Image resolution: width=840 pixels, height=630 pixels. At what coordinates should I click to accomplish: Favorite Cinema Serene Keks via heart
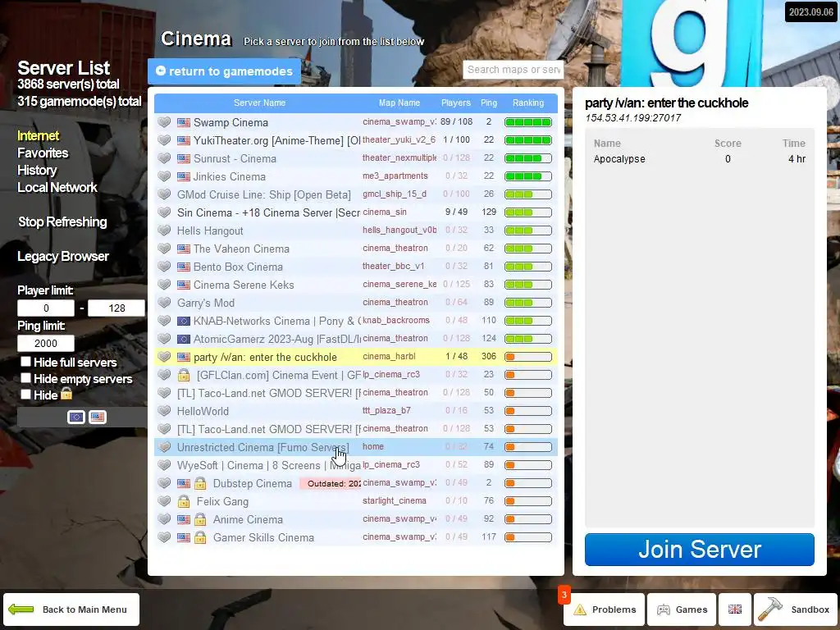[164, 285]
